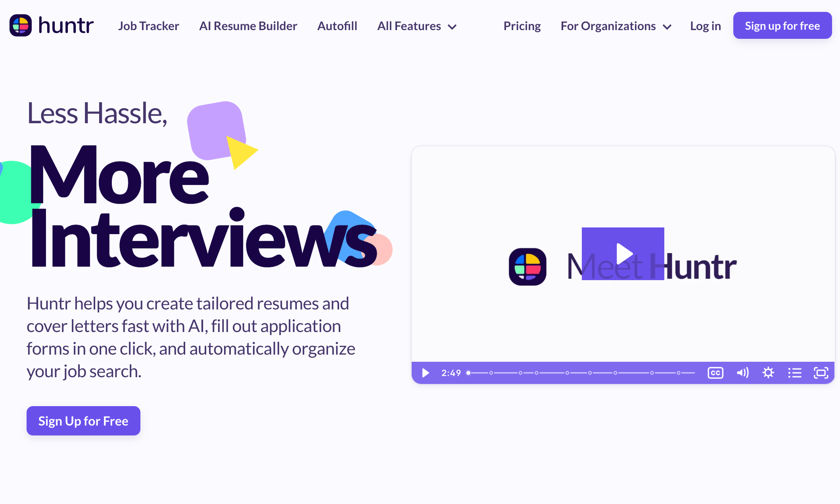The image size is (840, 504).
Task: Go to the Autofill page
Action: [x=337, y=26]
